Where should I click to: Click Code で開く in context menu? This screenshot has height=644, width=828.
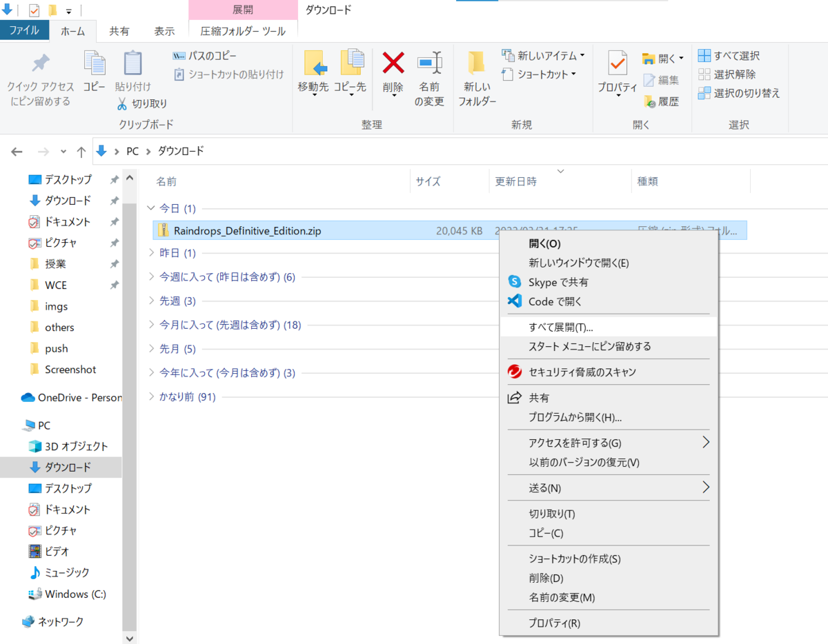tap(608, 301)
